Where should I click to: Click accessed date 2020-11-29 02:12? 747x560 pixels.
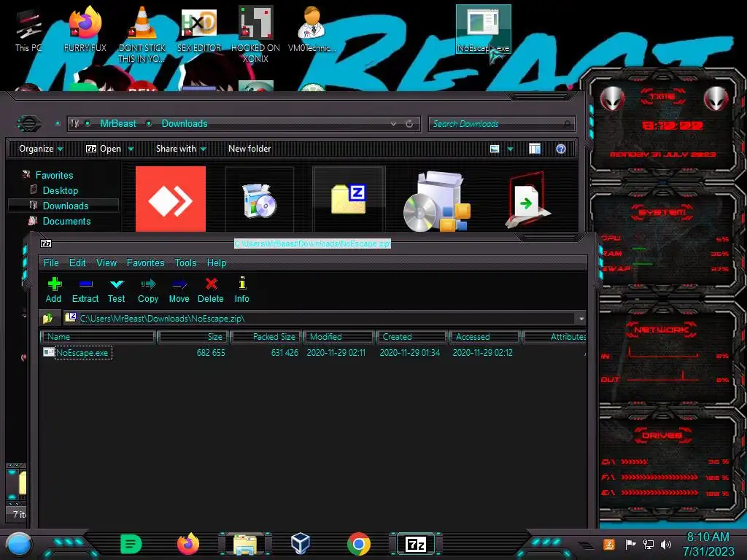click(x=482, y=353)
